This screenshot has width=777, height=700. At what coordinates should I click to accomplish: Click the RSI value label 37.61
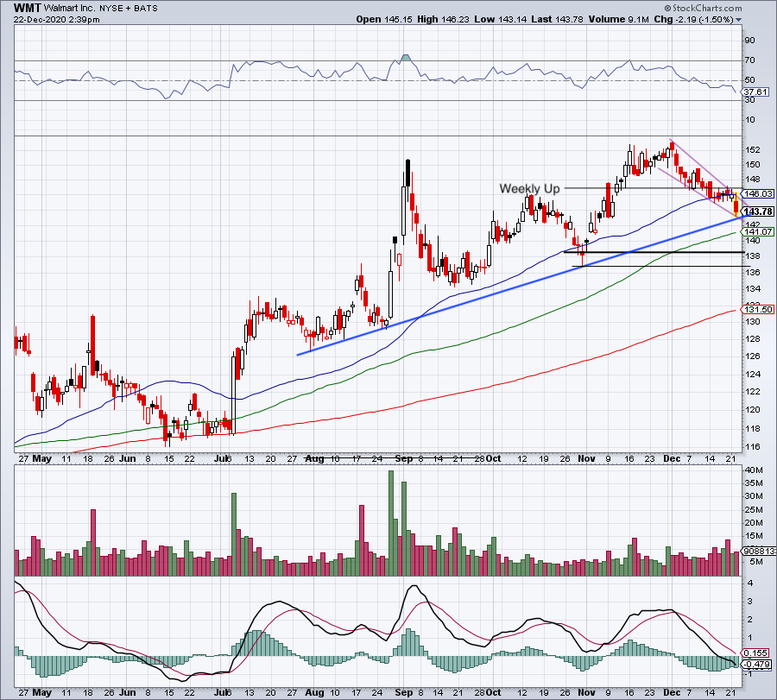755,92
